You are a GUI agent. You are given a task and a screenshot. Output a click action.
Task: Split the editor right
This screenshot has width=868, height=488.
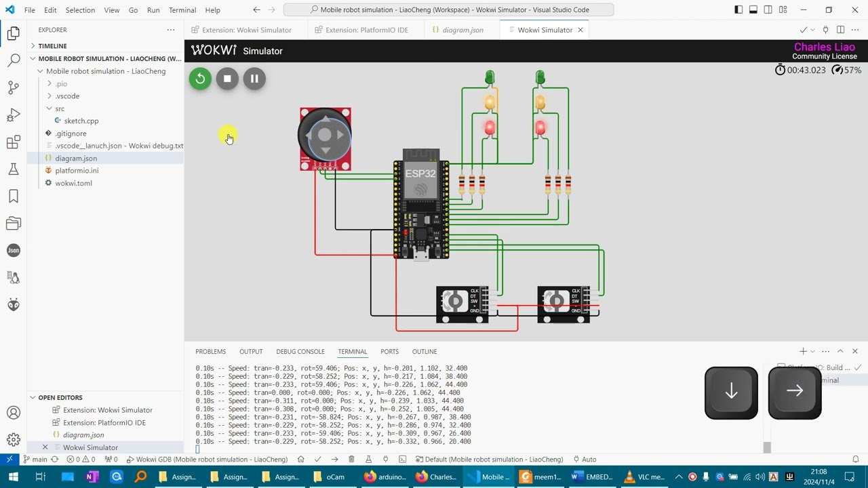840,30
